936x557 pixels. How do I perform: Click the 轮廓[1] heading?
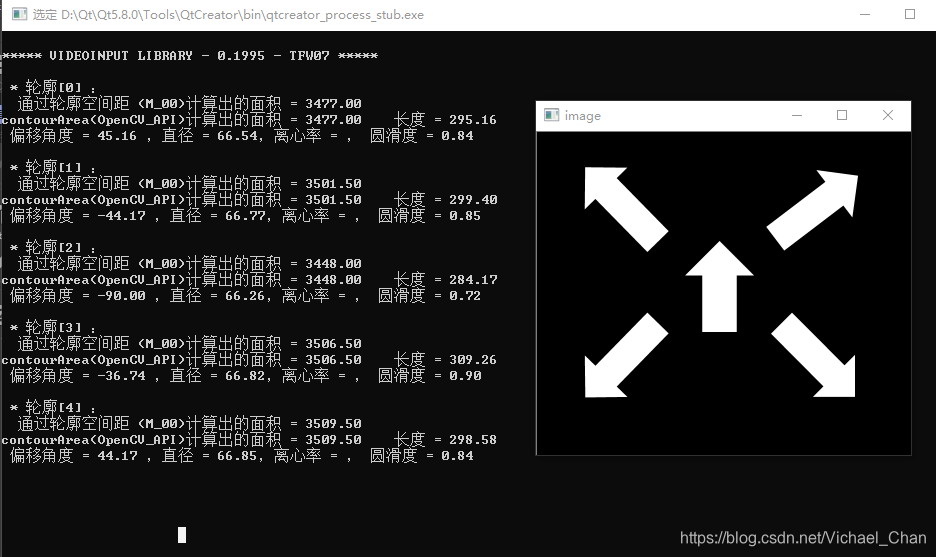tap(52, 167)
